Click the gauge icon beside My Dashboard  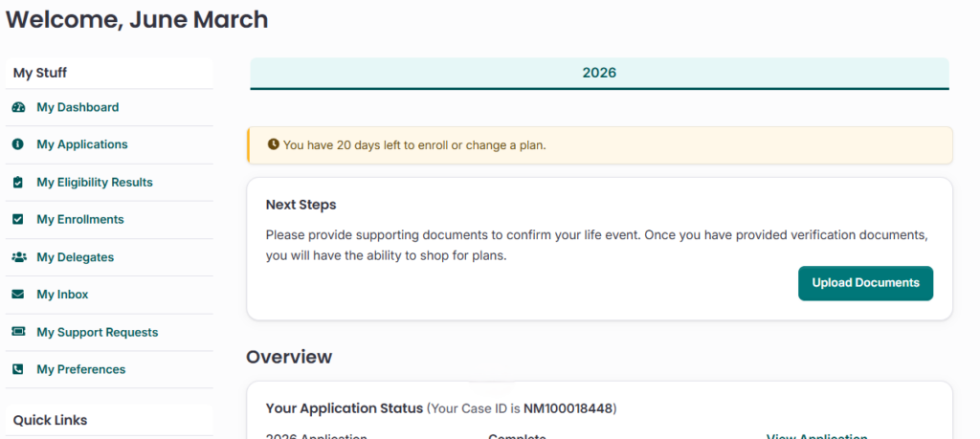click(x=18, y=107)
